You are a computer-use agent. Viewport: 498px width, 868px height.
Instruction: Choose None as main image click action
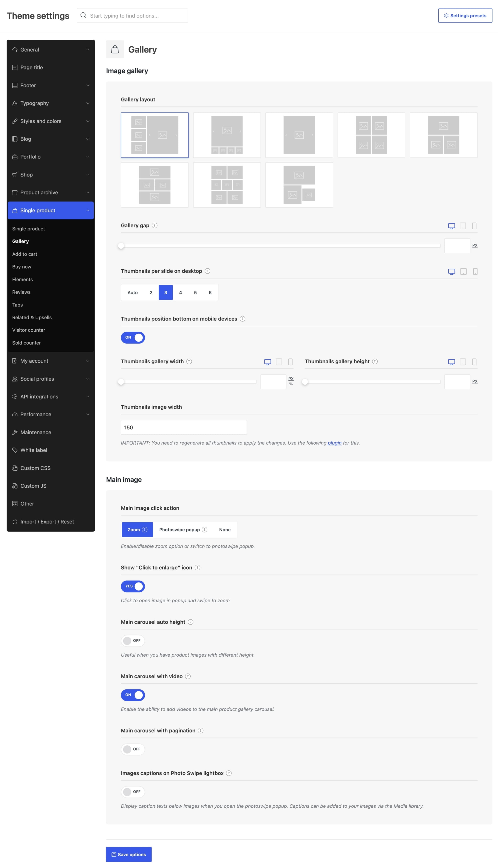pos(225,530)
